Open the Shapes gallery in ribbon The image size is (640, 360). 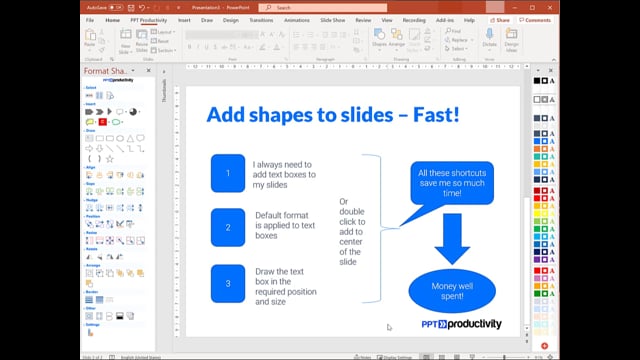point(379,38)
